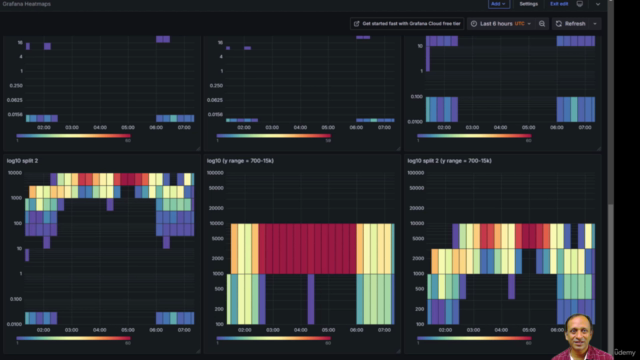
Task: Refresh the dashboard
Action: click(x=571, y=24)
